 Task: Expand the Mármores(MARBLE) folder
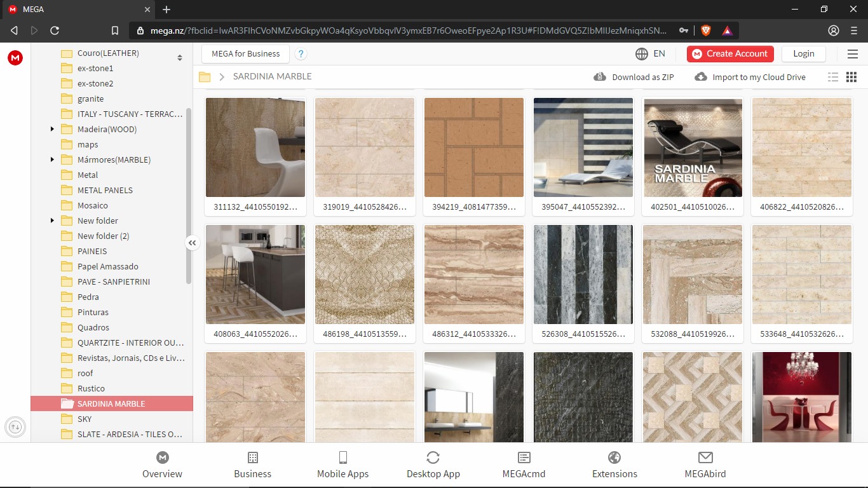pyautogui.click(x=52, y=159)
